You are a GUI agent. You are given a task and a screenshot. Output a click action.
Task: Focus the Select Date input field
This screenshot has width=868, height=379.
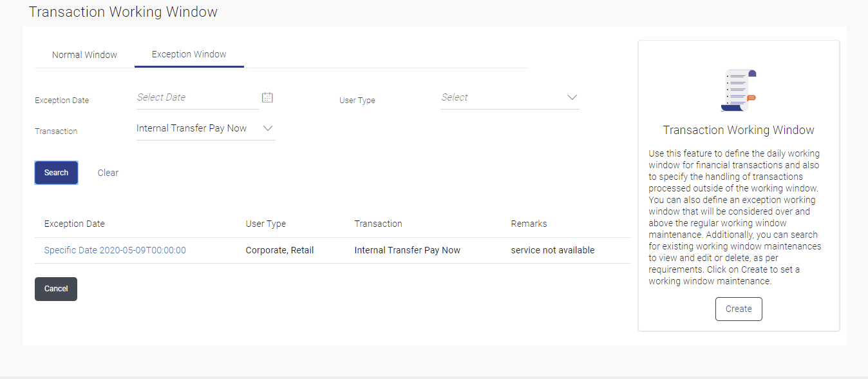tap(197, 97)
